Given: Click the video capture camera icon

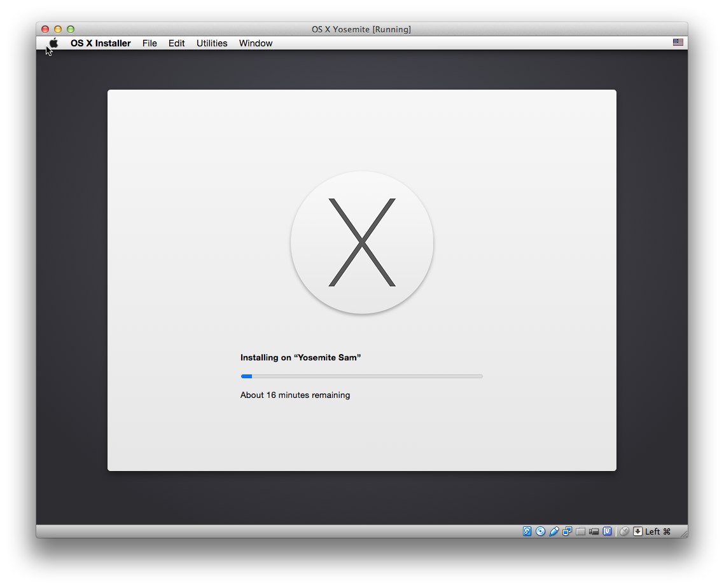Looking at the screenshot, I should pos(594,531).
